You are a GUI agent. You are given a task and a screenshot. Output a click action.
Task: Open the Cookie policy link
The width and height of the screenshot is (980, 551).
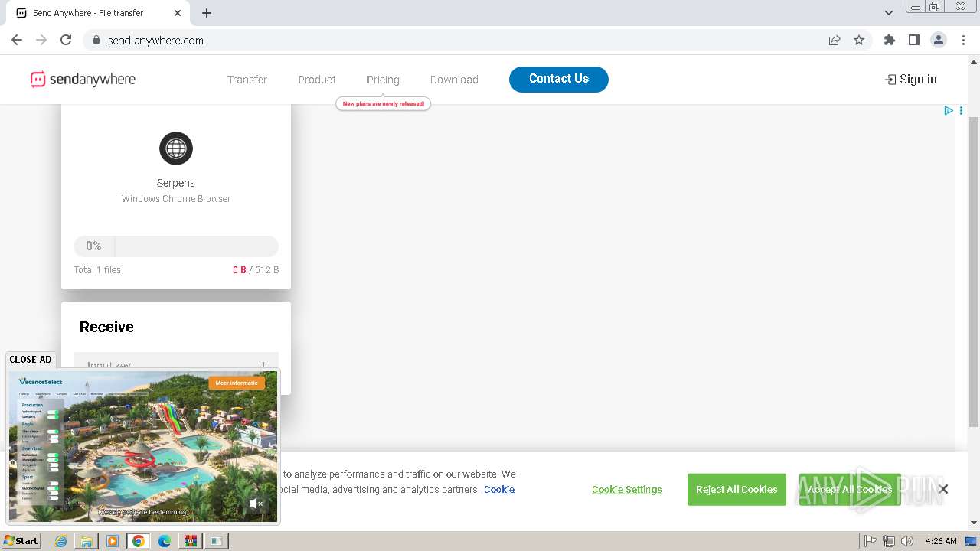click(499, 489)
